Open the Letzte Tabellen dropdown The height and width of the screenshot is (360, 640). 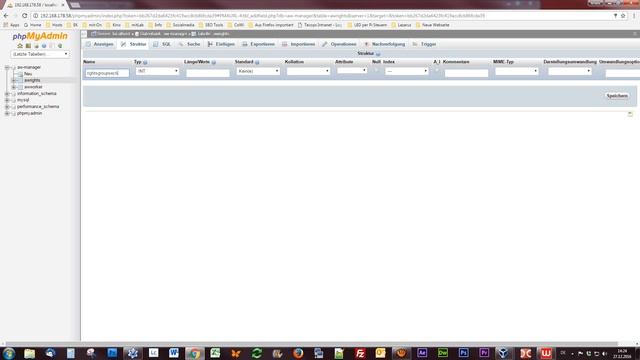coord(40,54)
